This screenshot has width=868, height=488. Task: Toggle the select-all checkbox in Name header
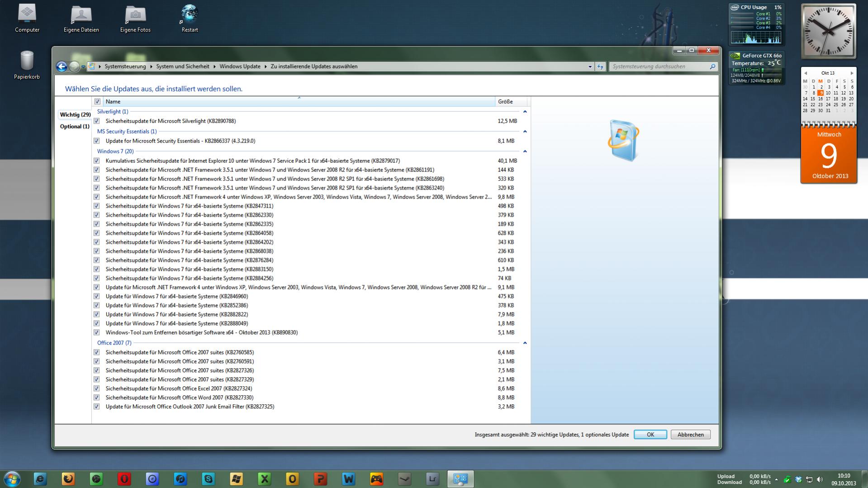point(97,102)
